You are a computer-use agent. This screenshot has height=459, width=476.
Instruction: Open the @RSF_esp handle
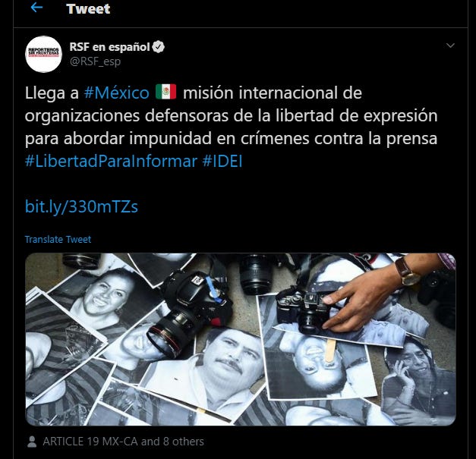coord(95,61)
